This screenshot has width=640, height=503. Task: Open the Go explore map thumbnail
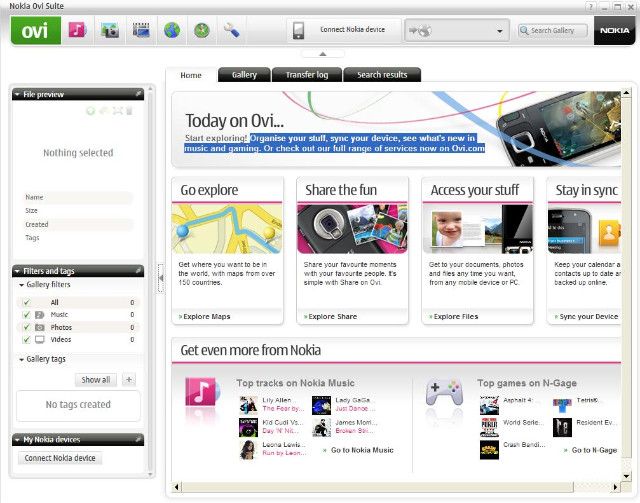click(x=227, y=229)
